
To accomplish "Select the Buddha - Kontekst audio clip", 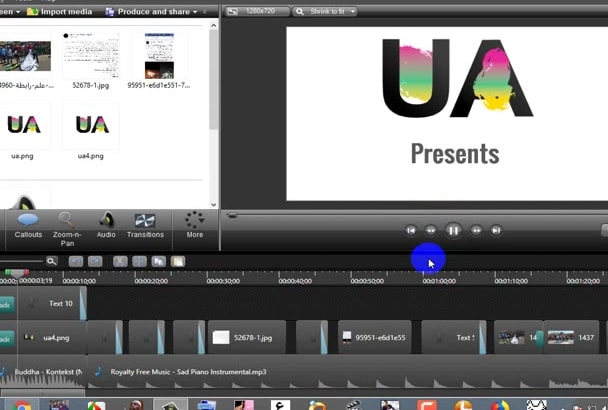I will 43,372.
